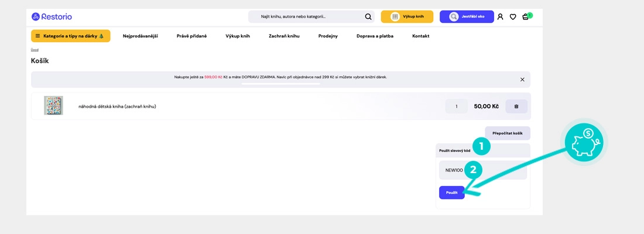Click the children's book thumbnail
Screen dimensions: 644x234
coord(53,106)
